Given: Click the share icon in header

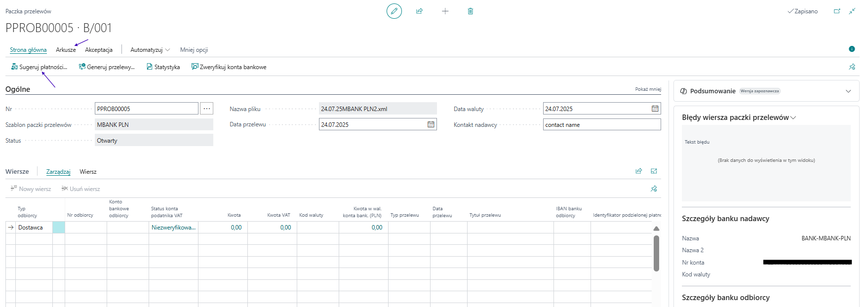Looking at the screenshot, I should (x=419, y=11).
